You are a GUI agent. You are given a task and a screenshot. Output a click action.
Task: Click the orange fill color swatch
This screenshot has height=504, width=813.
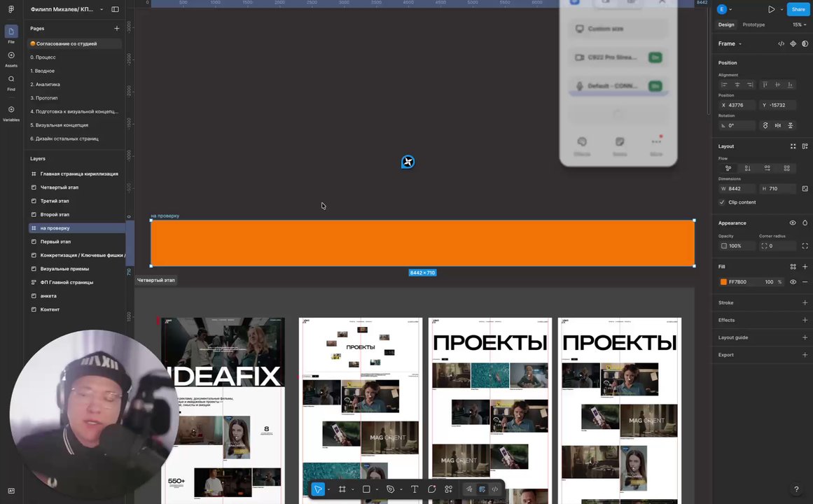click(x=723, y=282)
